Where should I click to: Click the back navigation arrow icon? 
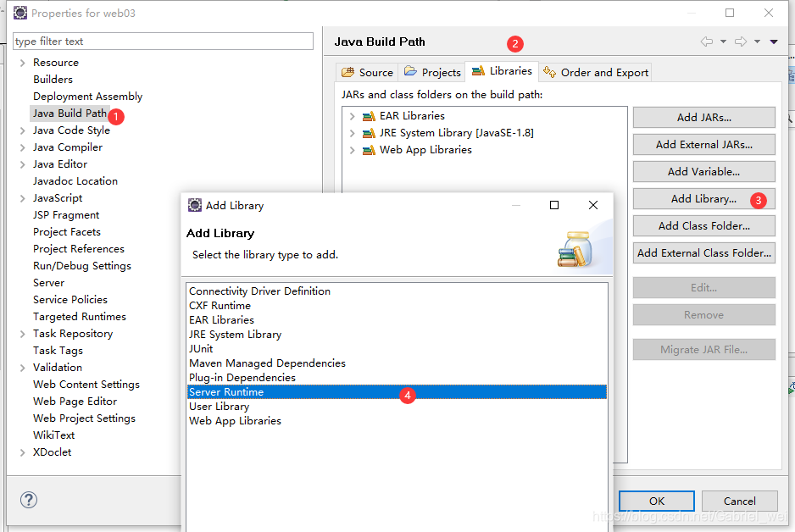tap(707, 42)
